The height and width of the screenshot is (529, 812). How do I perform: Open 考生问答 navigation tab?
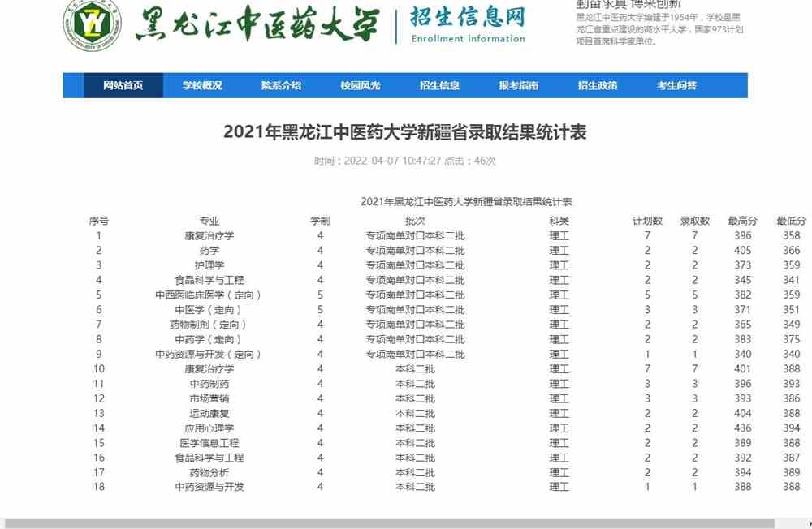click(677, 85)
